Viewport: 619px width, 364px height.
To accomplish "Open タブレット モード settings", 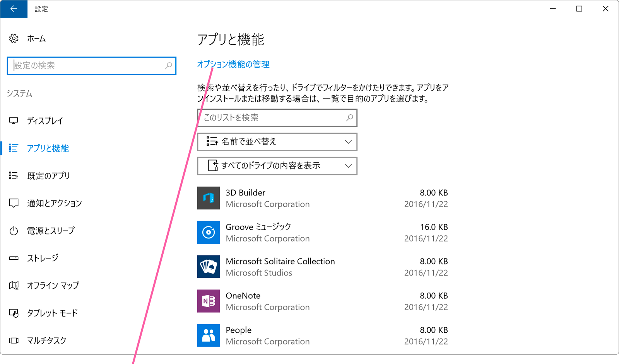I will 52,313.
